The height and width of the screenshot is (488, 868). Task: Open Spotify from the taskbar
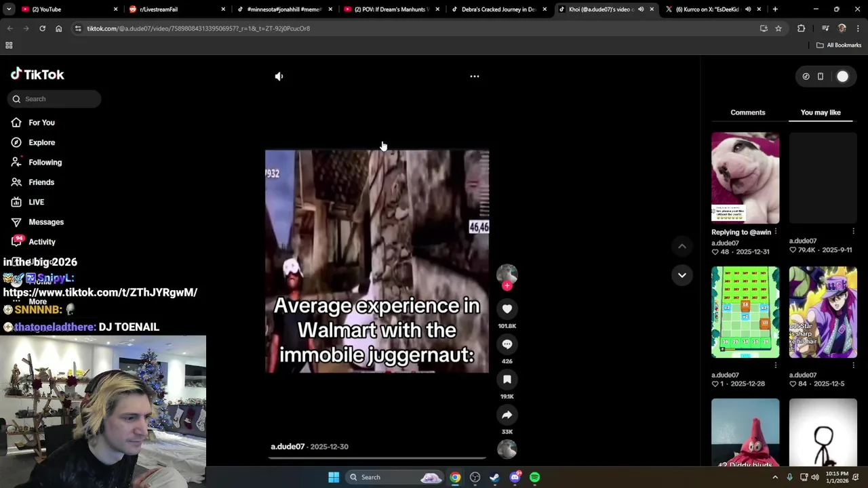[x=535, y=477]
